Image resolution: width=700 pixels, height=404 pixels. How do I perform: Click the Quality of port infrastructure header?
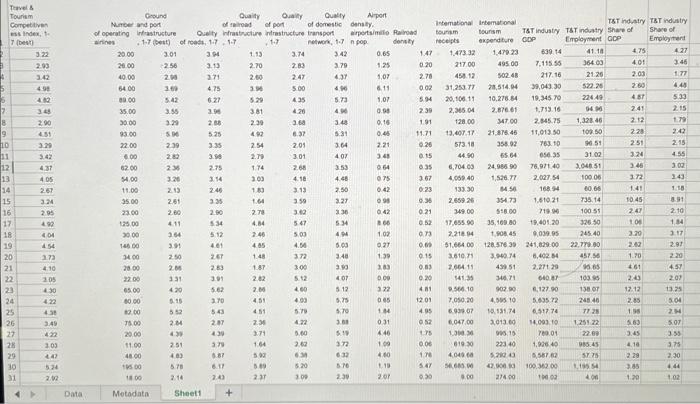click(x=285, y=29)
